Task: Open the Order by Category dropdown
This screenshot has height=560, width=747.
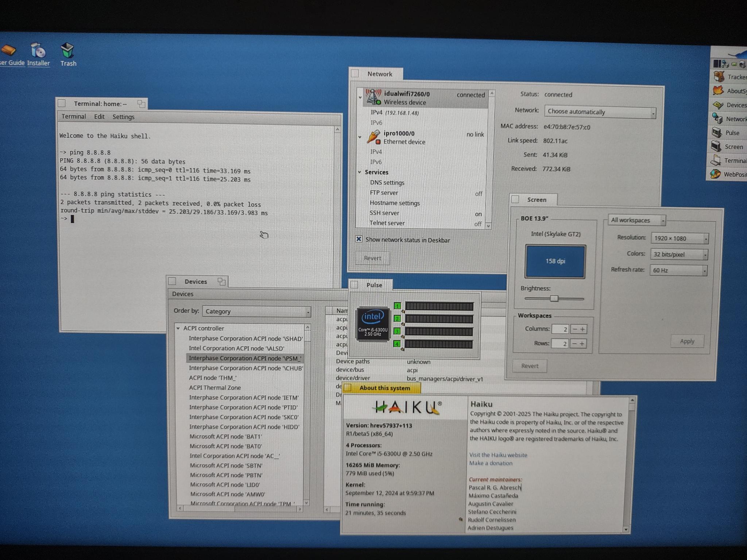Action: pyautogui.click(x=256, y=311)
